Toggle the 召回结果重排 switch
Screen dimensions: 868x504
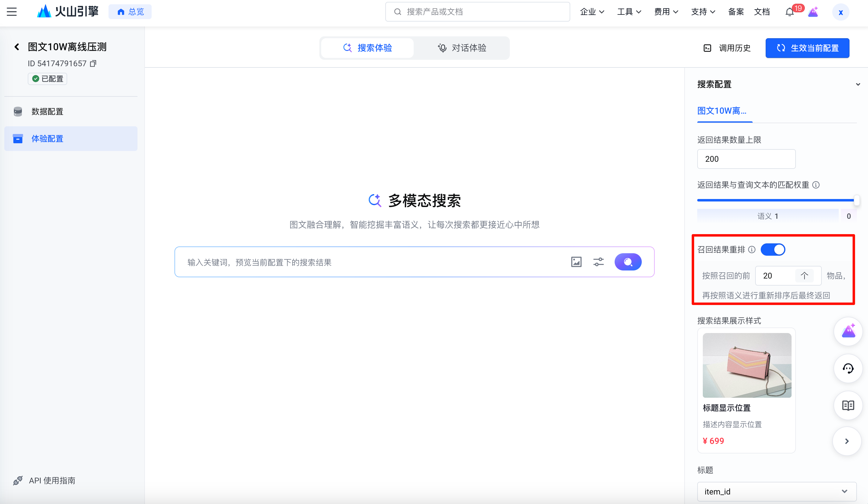pos(772,250)
